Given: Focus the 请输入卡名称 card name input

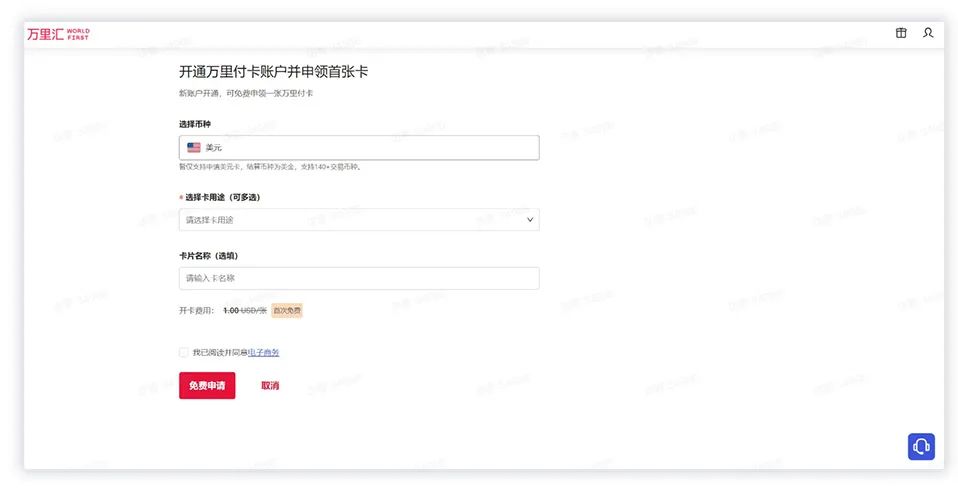Looking at the screenshot, I should 359,278.
